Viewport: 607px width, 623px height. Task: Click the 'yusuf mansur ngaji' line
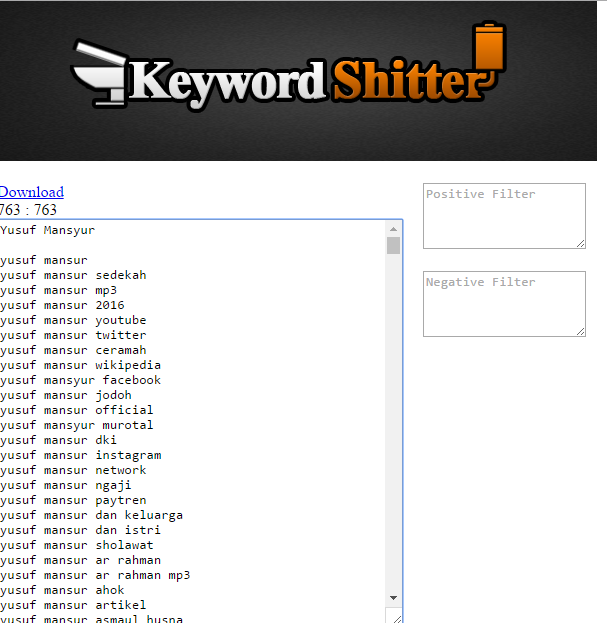66,486
